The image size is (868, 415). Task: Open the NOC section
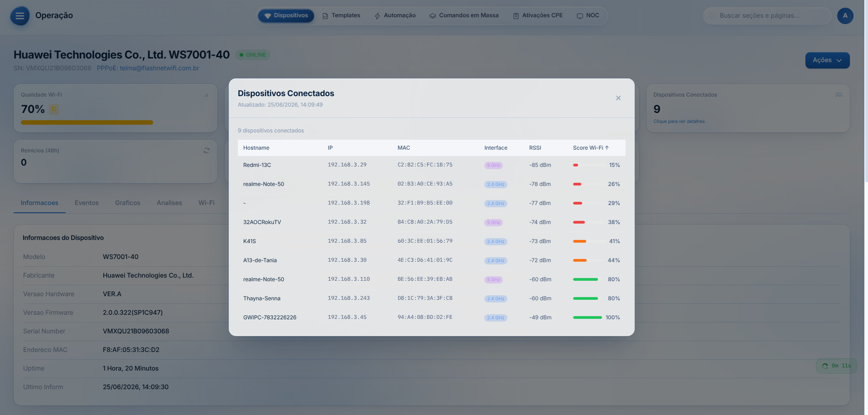pyautogui.click(x=588, y=15)
